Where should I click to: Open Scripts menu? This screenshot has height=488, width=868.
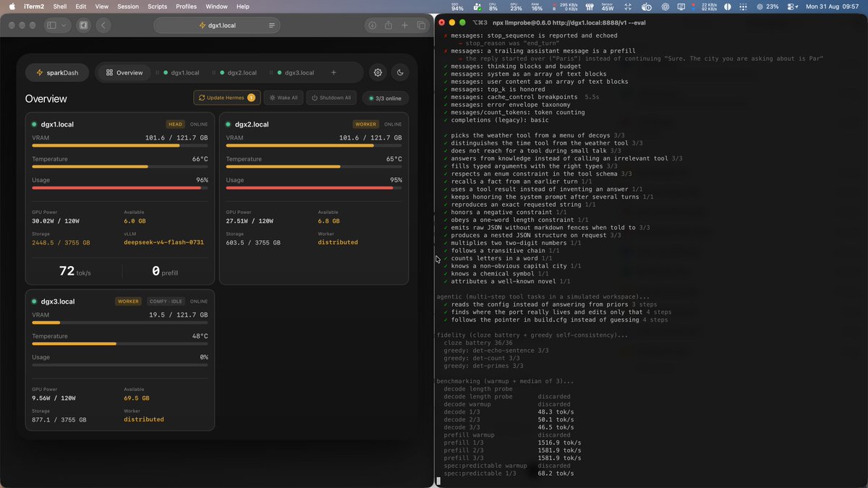point(157,7)
